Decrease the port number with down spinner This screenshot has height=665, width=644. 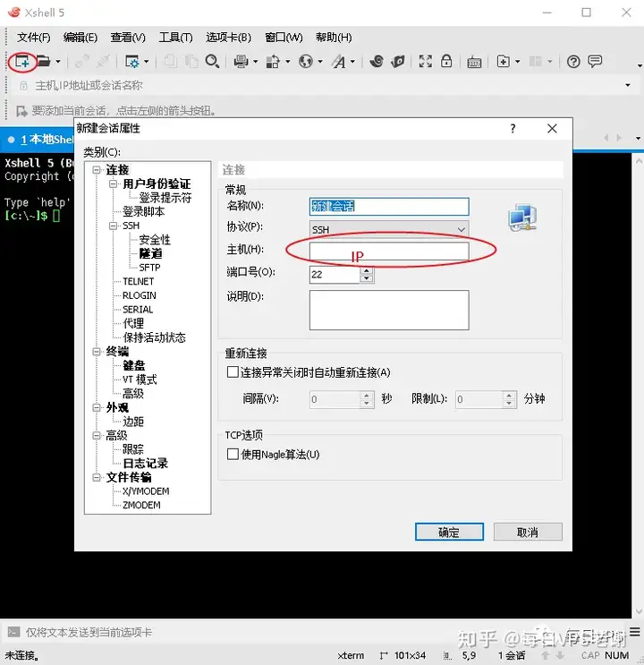(367, 278)
